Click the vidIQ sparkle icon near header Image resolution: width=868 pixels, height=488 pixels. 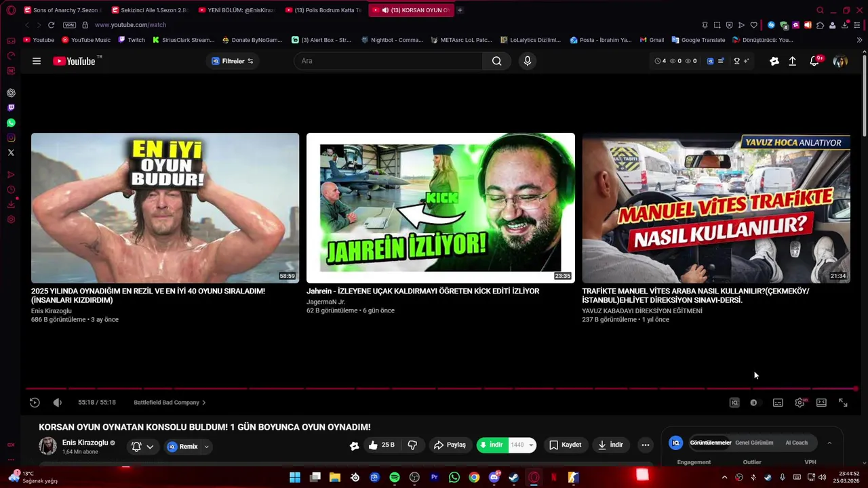(x=774, y=61)
